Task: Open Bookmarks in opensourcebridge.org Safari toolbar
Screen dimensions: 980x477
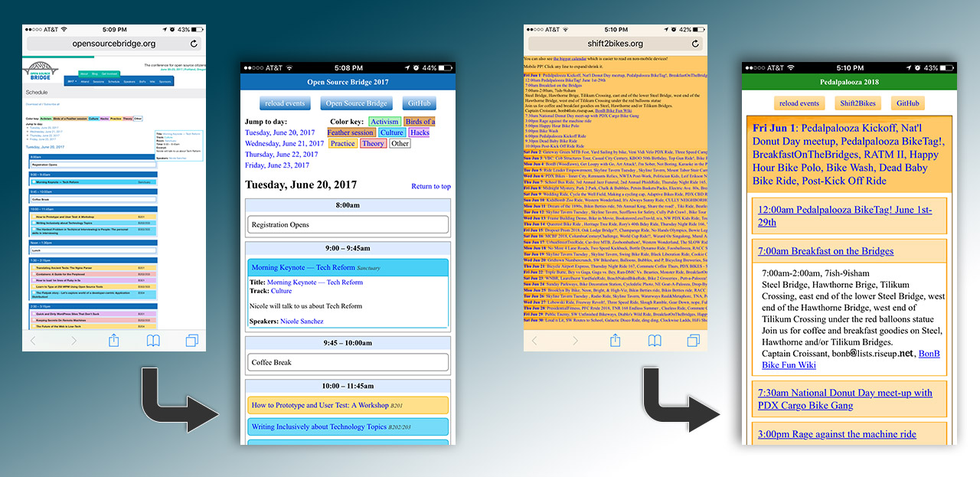Action: (x=153, y=341)
